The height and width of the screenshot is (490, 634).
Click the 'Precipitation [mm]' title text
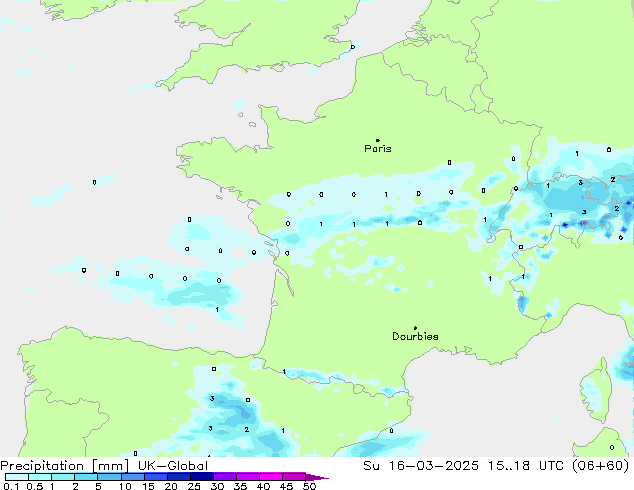65,466
